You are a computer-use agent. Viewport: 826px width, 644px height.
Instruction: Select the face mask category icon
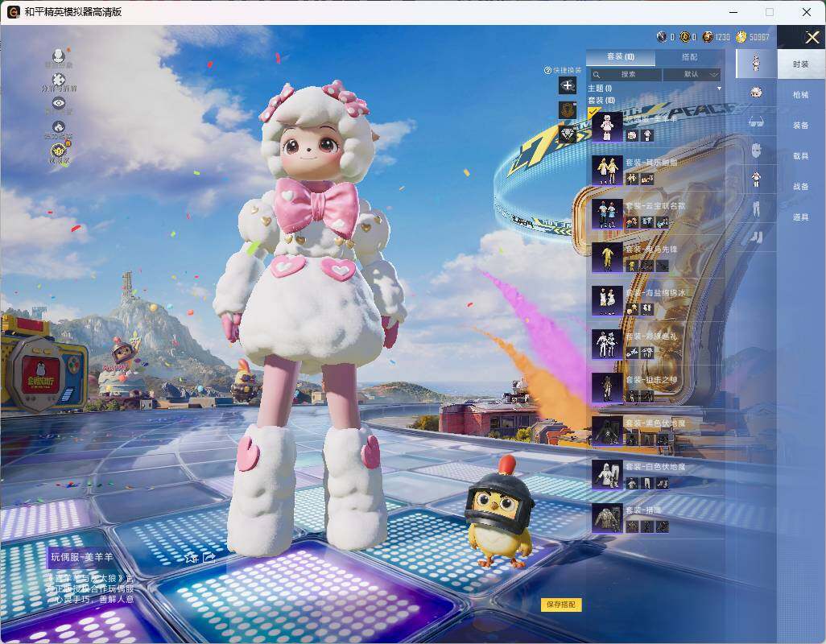pos(756,150)
